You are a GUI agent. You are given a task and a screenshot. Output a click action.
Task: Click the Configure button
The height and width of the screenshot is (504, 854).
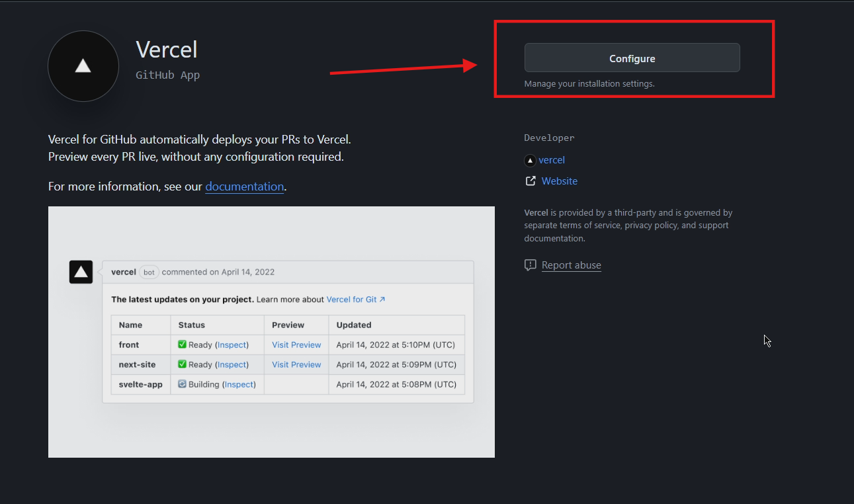point(632,58)
